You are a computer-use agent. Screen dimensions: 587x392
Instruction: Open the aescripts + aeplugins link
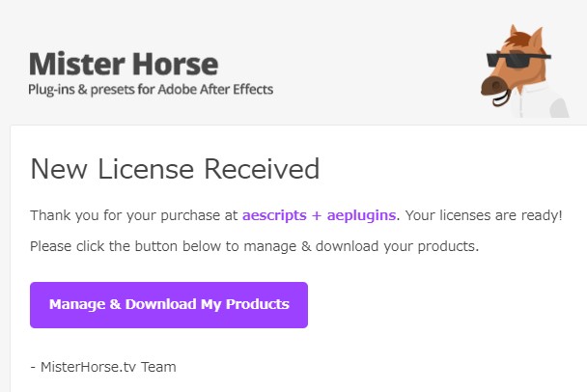pos(319,215)
